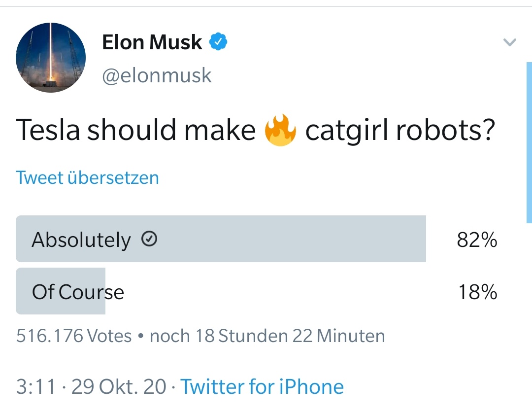Click the 3:11 tweet timestamp
Viewport: 532px width, 415px height.
(36, 387)
